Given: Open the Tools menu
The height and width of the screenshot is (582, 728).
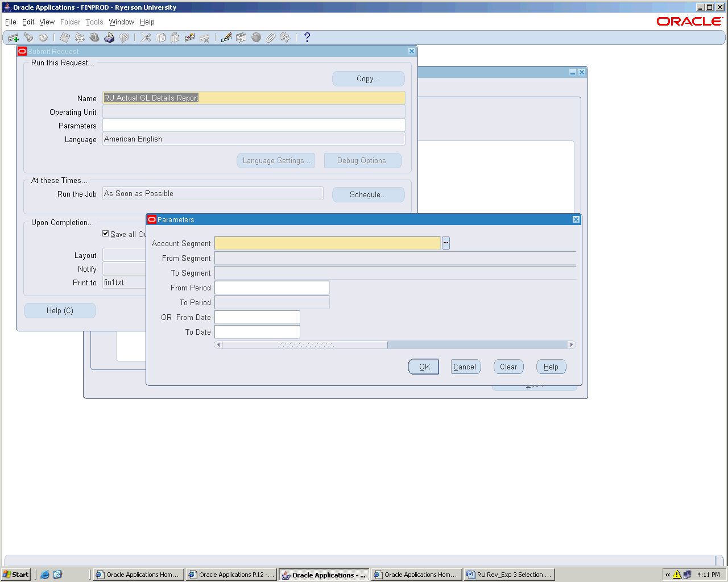Looking at the screenshot, I should pos(94,22).
